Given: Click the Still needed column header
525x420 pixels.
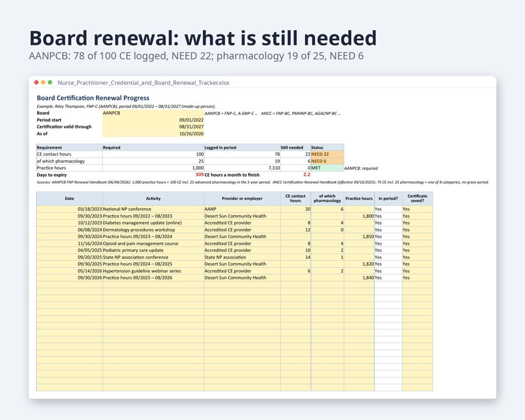Looking at the screenshot, I should coord(296,148).
